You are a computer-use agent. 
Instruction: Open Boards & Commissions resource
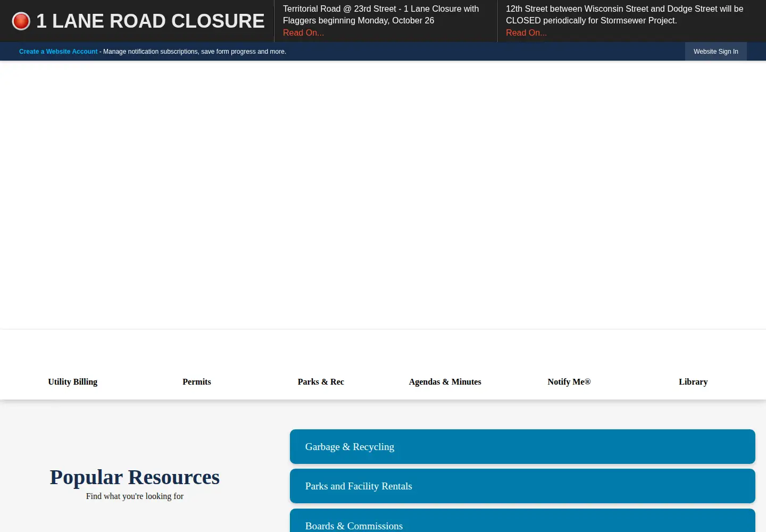pyautogui.click(x=522, y=521)
